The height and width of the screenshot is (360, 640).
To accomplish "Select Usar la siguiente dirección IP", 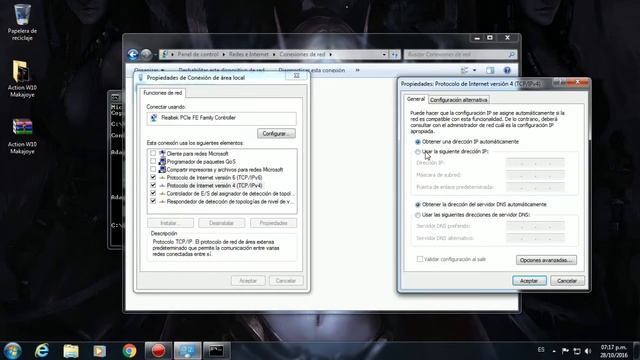I will click(x=418, y=151).
